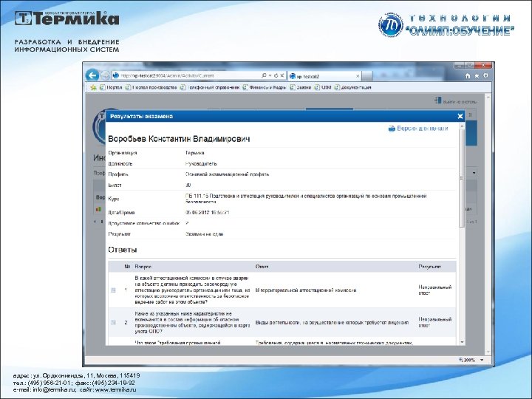Open the zoom level dropdown arrow at 100%
Screen dimensions: 532x399
coord(482,360)
